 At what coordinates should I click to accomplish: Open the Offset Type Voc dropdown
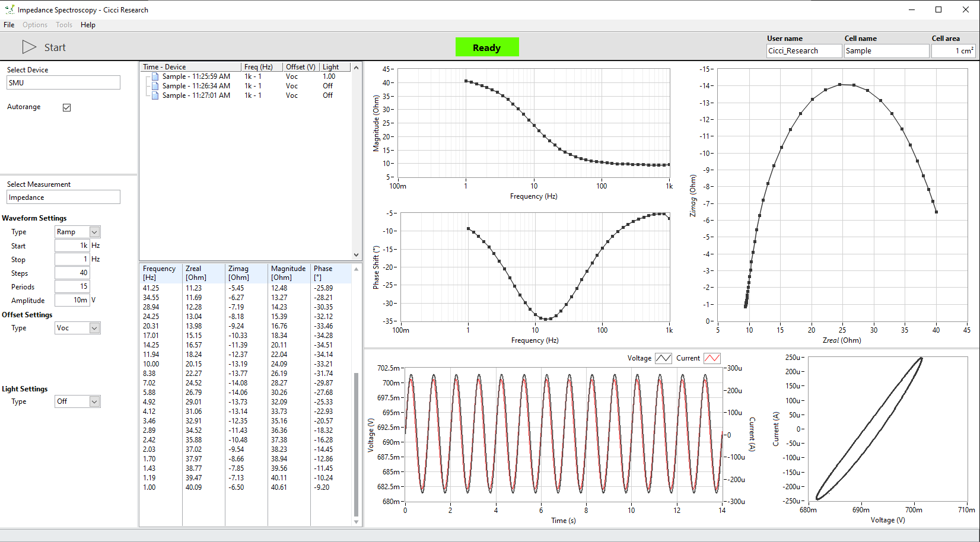pyautogui.click(x=94, y=328)
